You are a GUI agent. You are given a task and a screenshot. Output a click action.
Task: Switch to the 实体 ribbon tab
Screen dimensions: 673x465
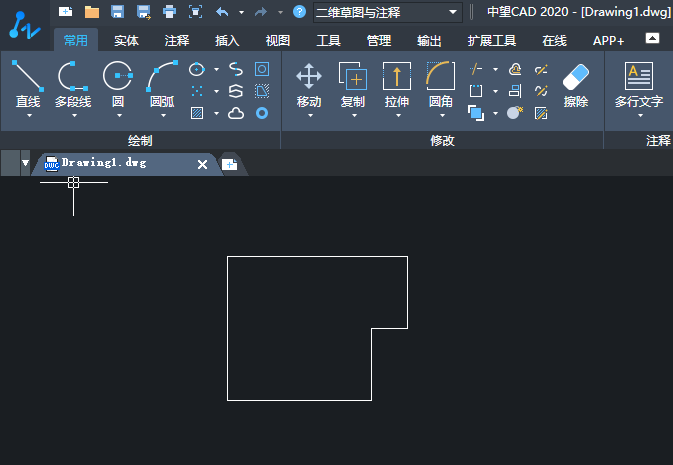click(126, 40)
